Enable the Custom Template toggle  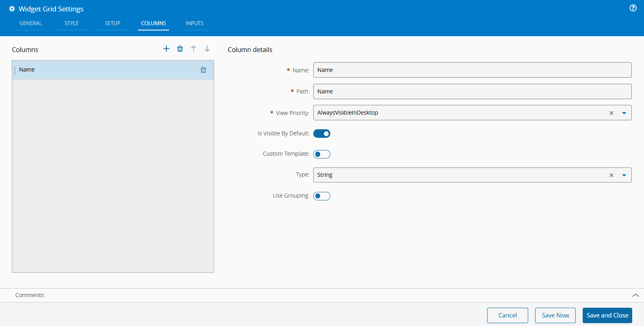[322, 154]
